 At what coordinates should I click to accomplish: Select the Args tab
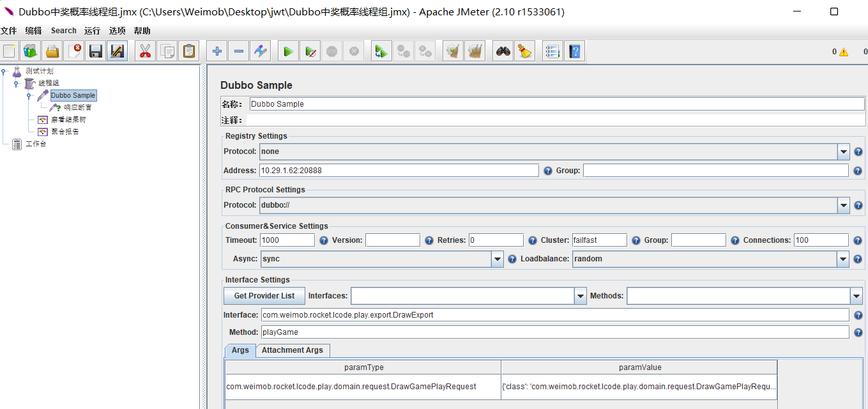point(240,350)
